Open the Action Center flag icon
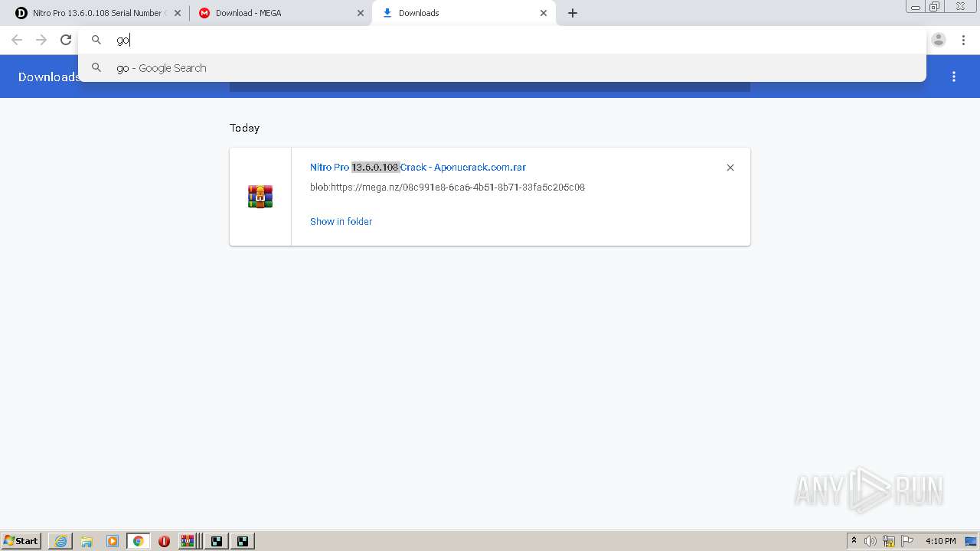Viewport: 980px width, 551px height. (x=907, y=541)
